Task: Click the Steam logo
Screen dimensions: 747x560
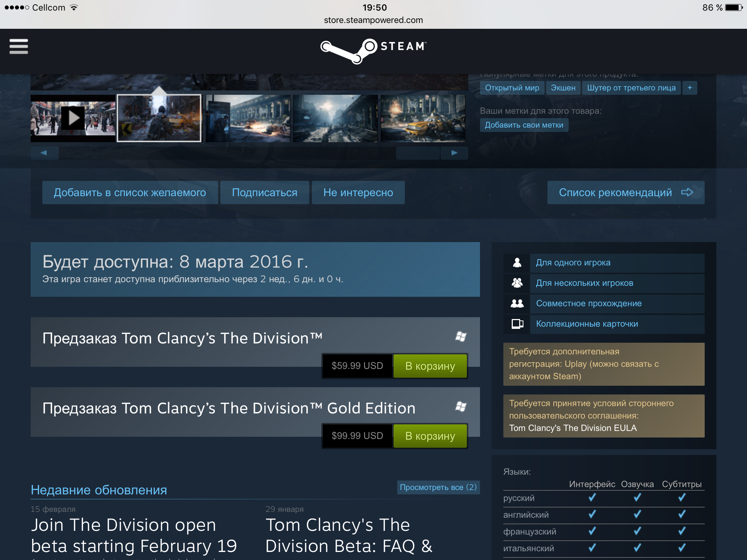Action: 373,51
